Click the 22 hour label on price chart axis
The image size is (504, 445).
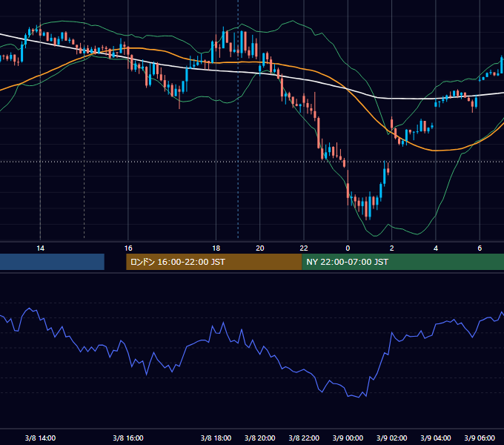click(304, 248)
